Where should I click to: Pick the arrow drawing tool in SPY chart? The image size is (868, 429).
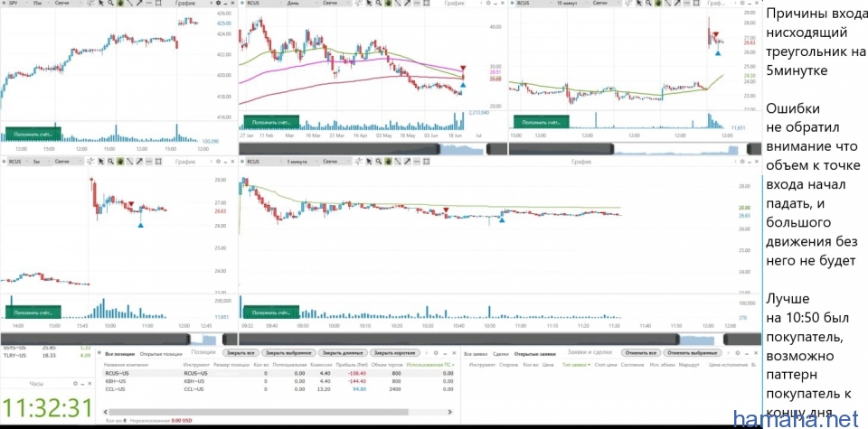tap(139, 4)
